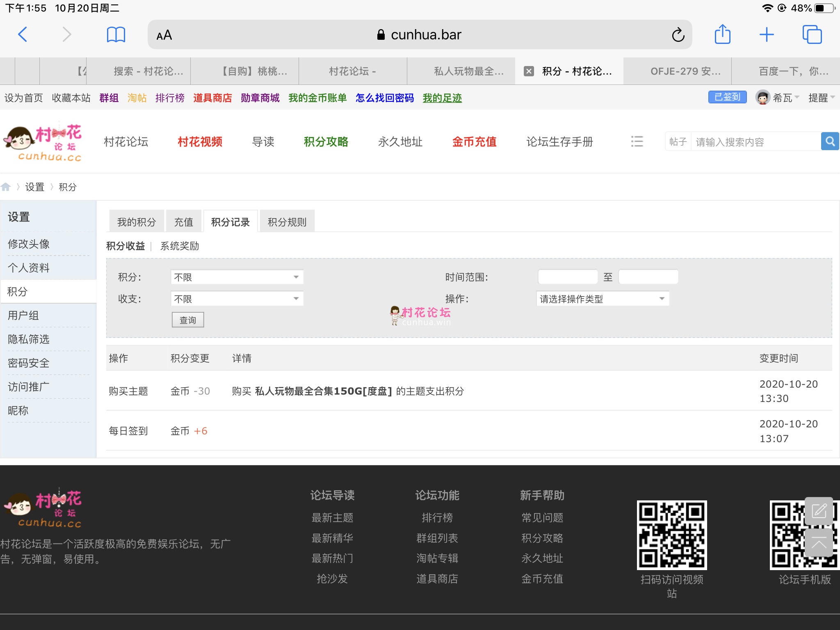This screenshot has width=840, height=630.
Task: Close the 积分 - 村花论 tab
Action: coord(529,71)
